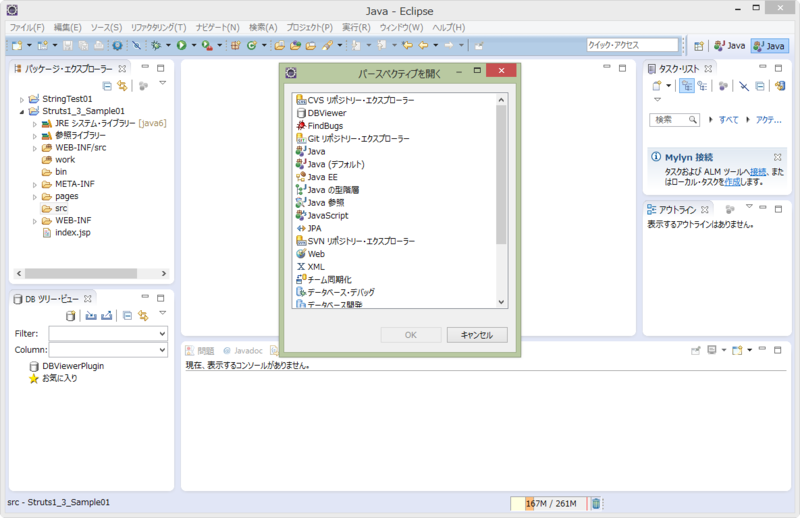The height and width of the screenshot is (518, 800).
Task: Open the Debug button dropdown arrow
Action: (168, 45)
